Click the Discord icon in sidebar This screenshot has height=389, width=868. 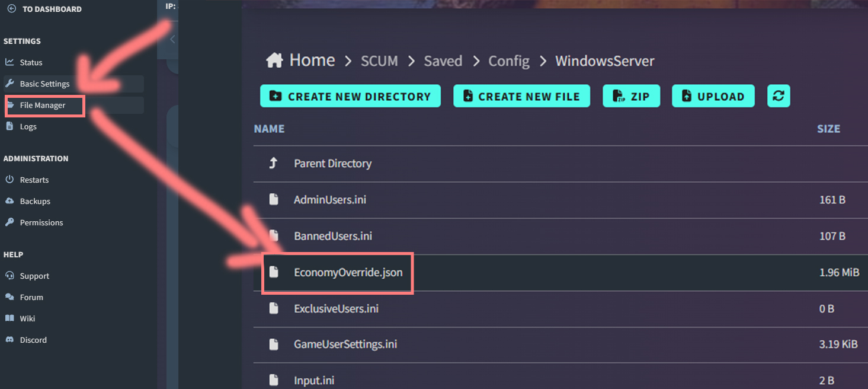(9, 340)
